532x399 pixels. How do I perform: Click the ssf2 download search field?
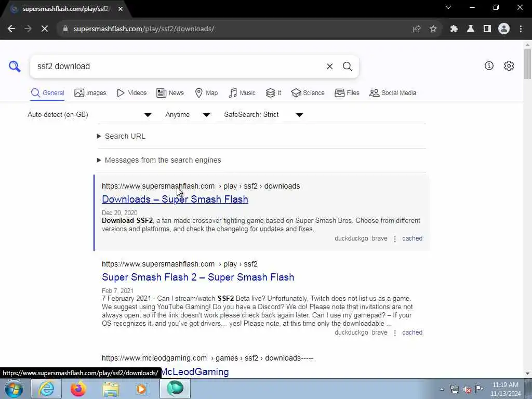(178, 66)
